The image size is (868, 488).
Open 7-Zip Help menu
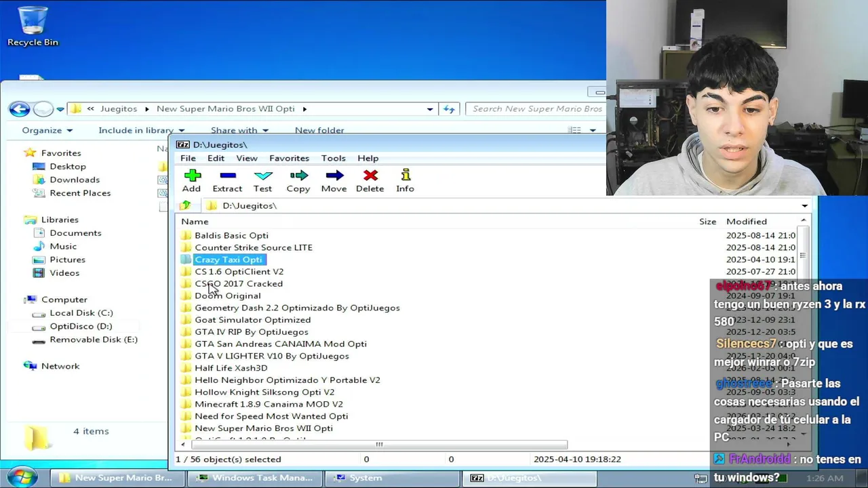click(x=368, y=158)
